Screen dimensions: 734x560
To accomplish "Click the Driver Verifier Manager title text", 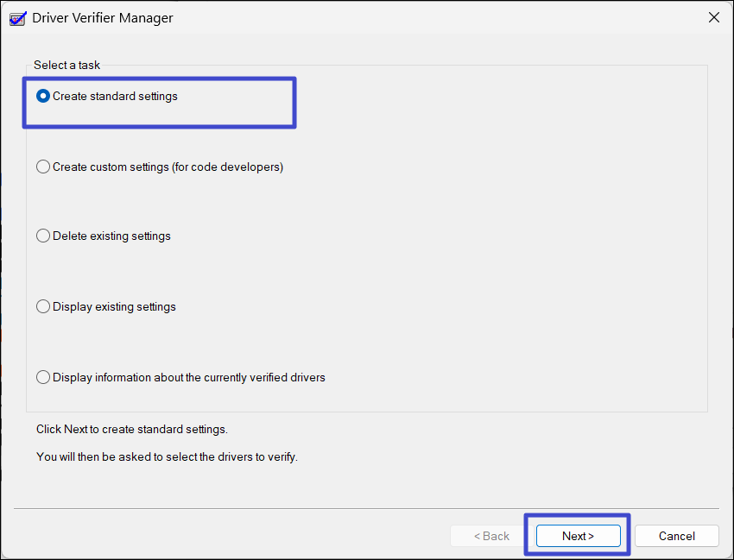I will click(x=103, y=17).
